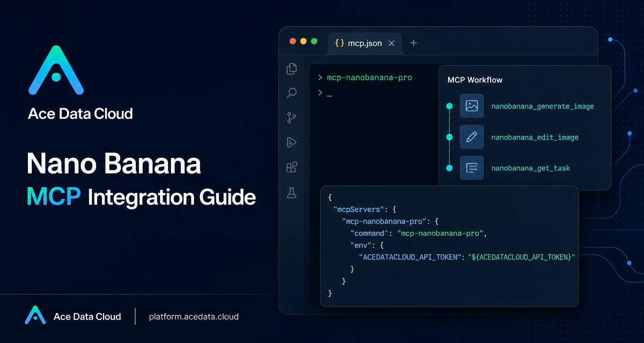Add a new tab with plus button

(x=413, y=43)
